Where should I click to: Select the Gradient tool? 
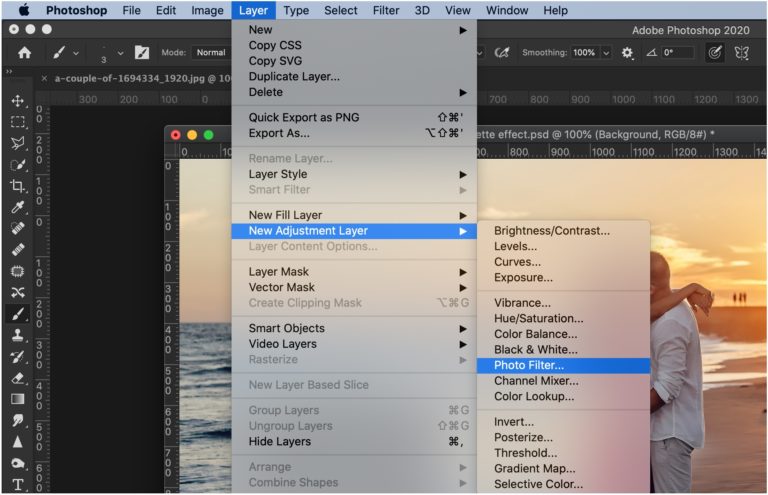[18, 399]
